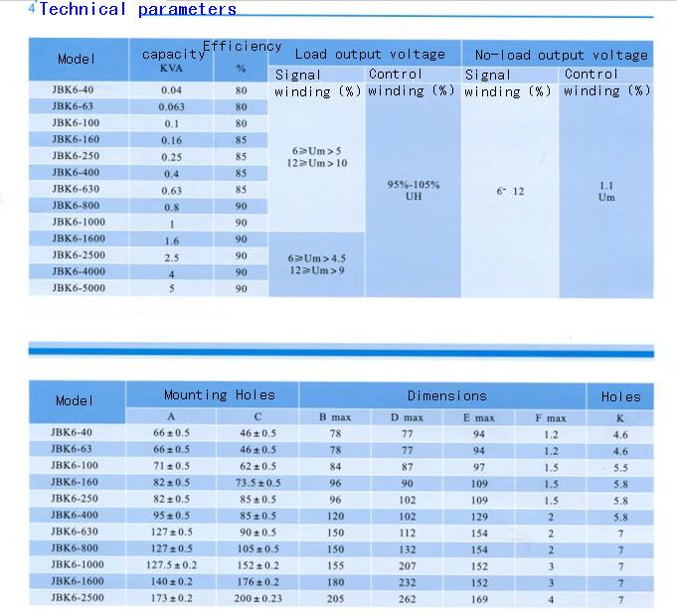The height and width of the screenshot is (616, 677).
Task: Click the "A" mounting holes column header
Action: pos(171,416)
